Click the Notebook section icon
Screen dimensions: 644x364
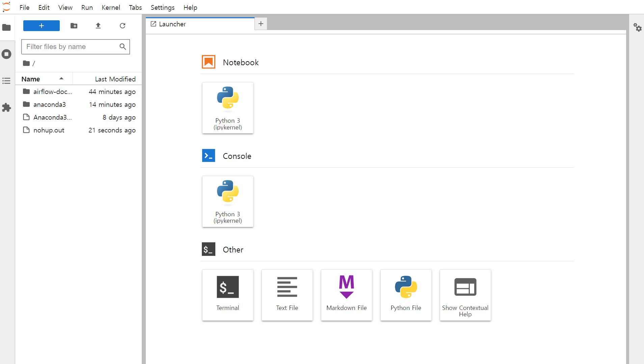pos(209,62)
